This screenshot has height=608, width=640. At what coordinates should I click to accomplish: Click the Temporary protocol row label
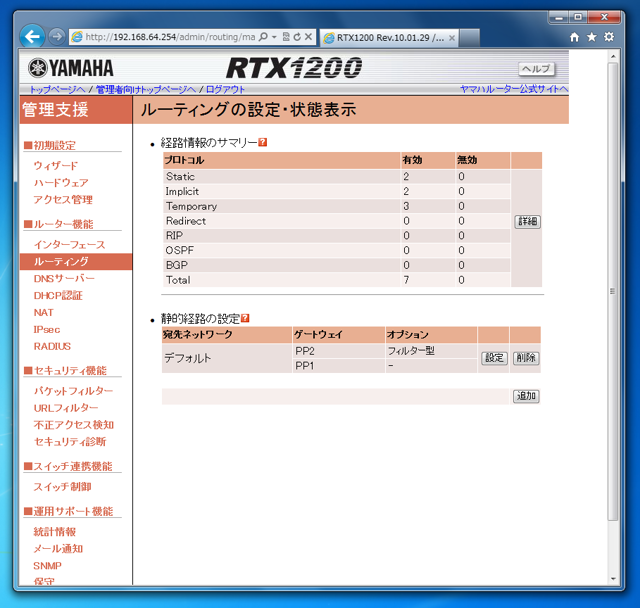coord(191,206)
